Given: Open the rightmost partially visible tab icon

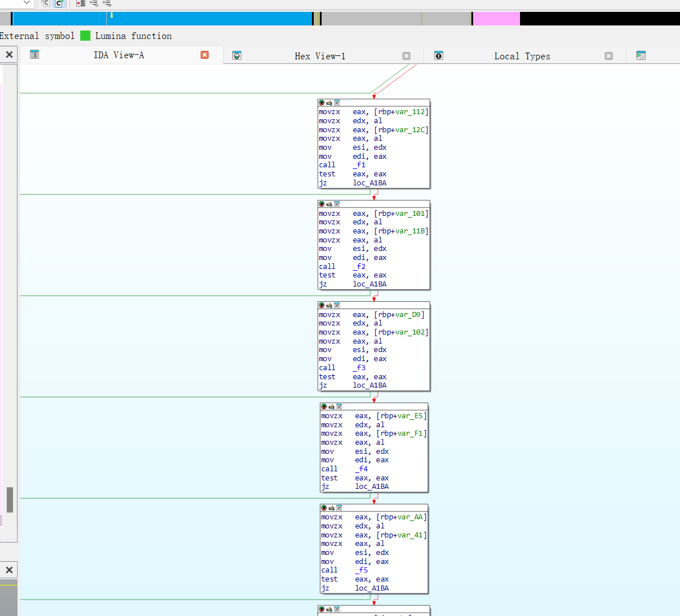Looking at the screenshot, I should coord(640,56).
